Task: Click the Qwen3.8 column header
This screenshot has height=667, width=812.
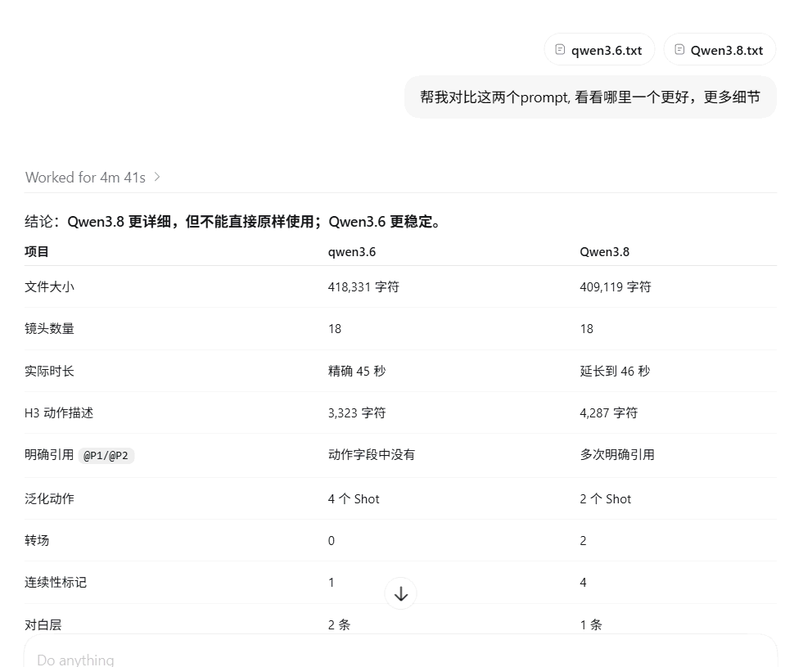Action: tap(604, 252)
